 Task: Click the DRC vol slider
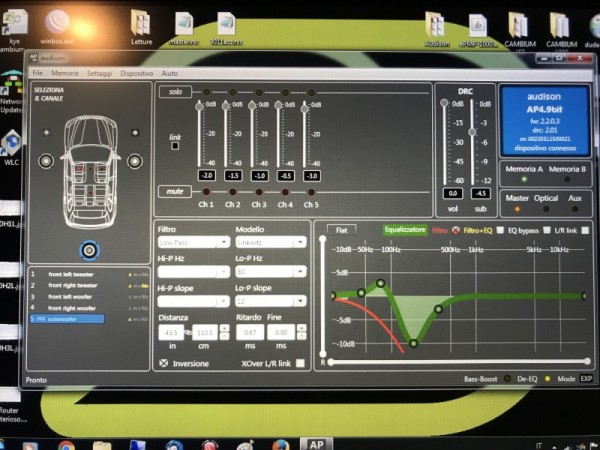[x=444, y=103]
